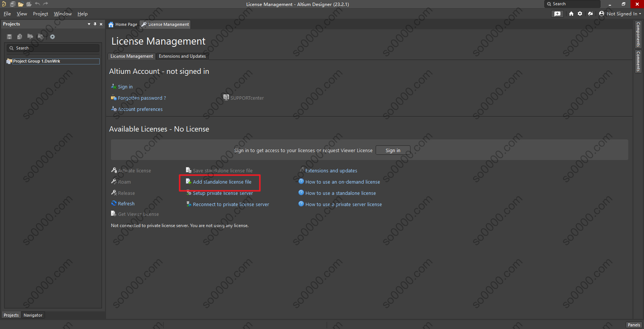Click the Panels button at bottom right
This screenshot has width=644, height=329.
click(634, 325)
